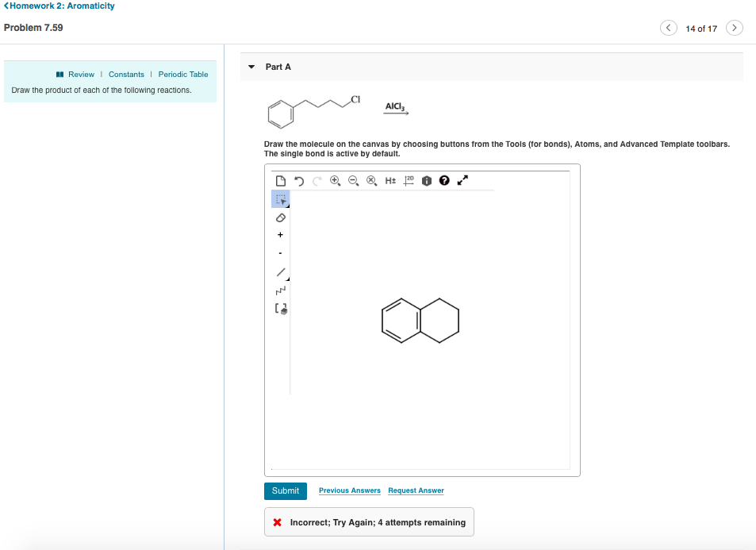Select the Eraser tool

(x=280, y=217)
